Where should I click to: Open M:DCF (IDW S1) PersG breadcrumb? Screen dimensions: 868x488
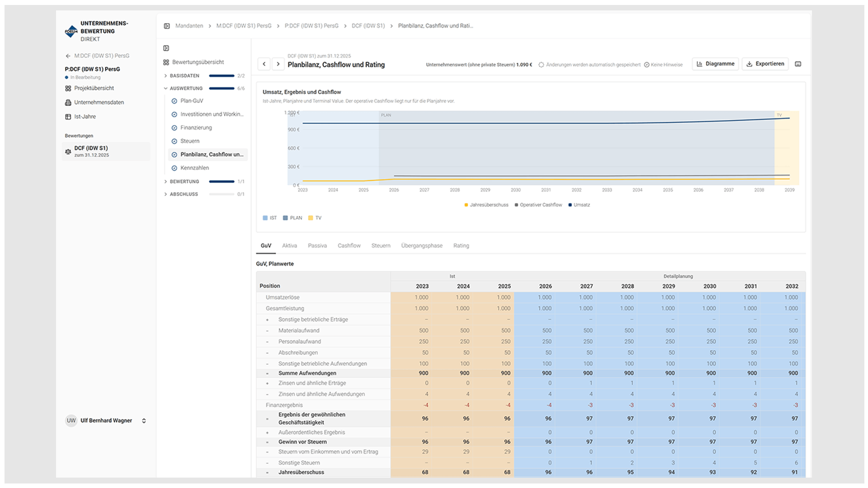pos(244,26)
